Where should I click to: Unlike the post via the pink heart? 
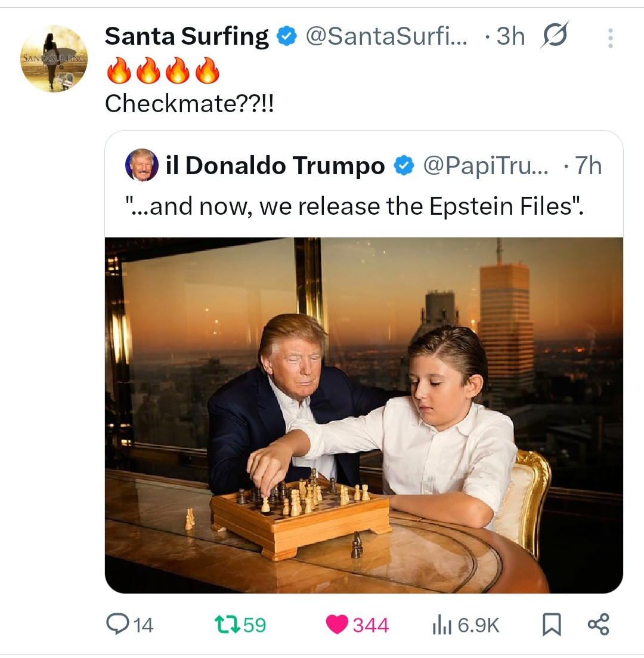(x=338, y=624)
